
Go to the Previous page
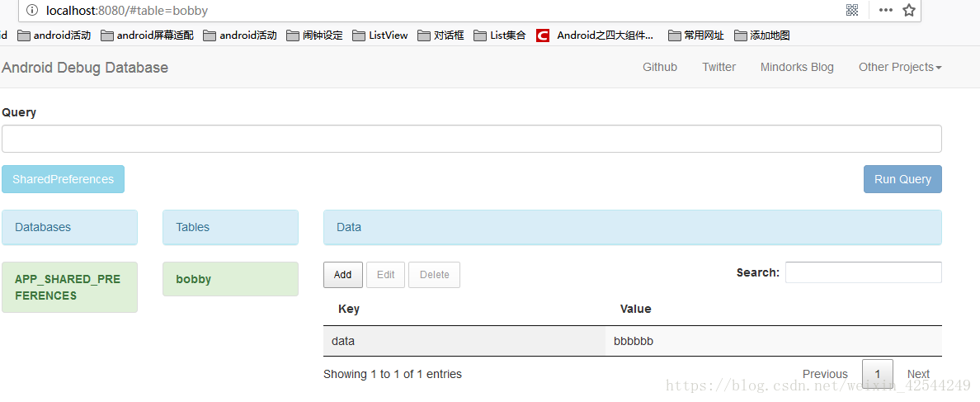point(825,374)
